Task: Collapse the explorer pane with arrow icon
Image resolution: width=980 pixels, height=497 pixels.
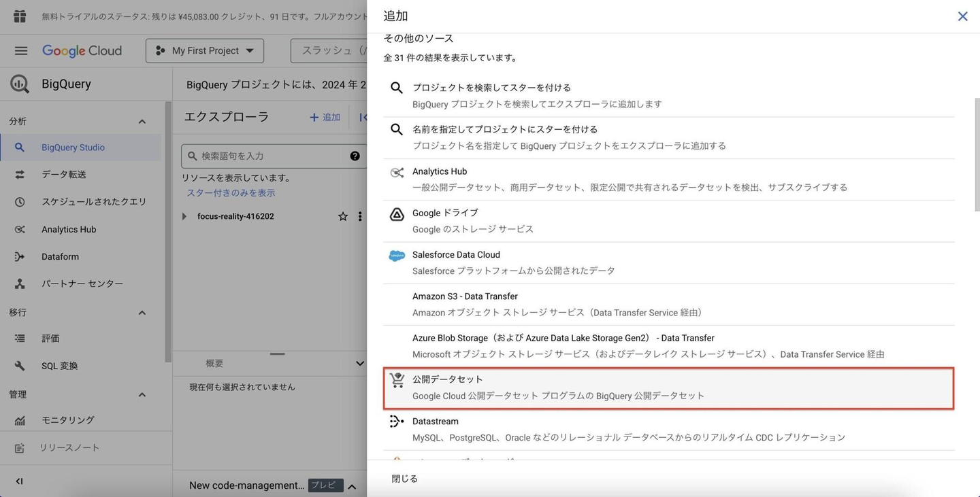Action: click(x=363, y=117)
